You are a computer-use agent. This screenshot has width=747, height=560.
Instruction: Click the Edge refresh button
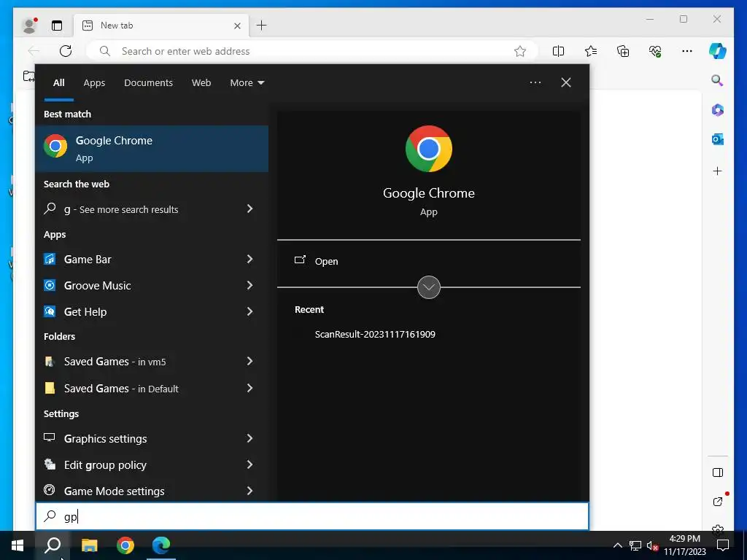coord(66,51)
